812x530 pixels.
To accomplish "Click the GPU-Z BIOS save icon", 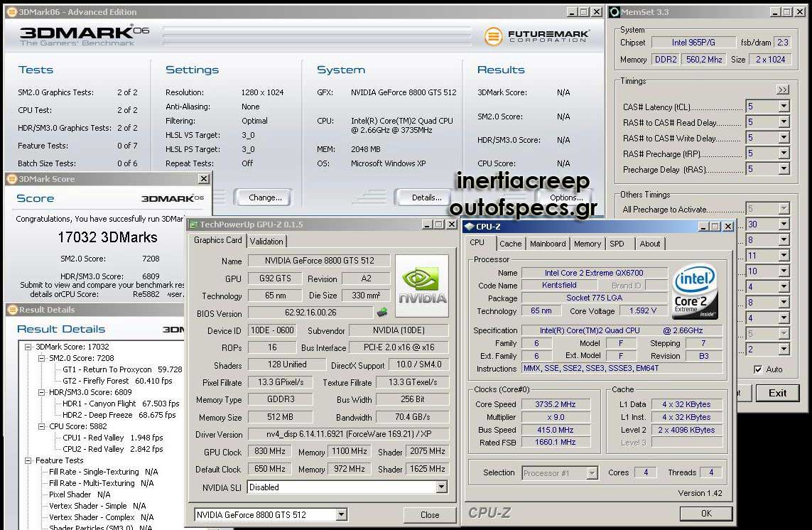I will [381, 313].
